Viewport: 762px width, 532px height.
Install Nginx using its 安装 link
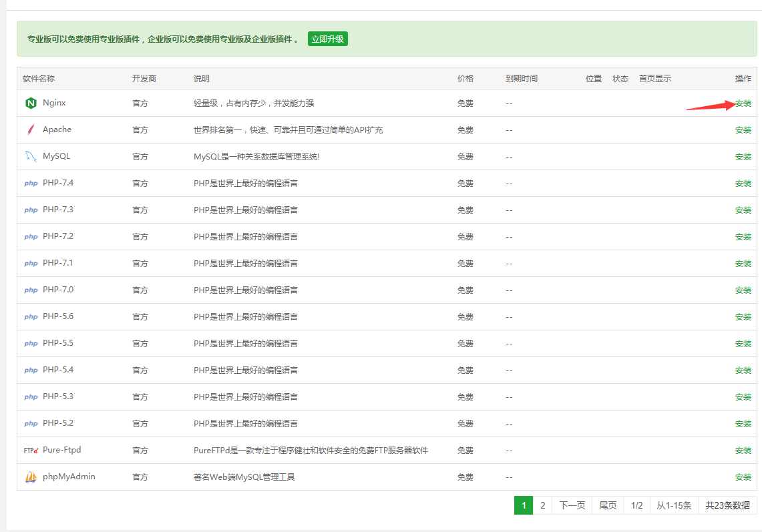pyautogui.click(x=743, y=103)
